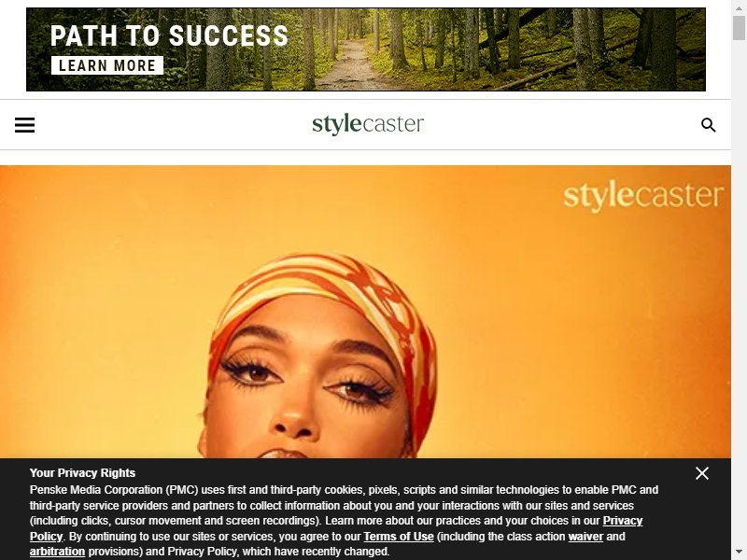This screenshot has width=747, height=560.
Task: Click the privacy banner paragraph text
Action: coord(344,521)
